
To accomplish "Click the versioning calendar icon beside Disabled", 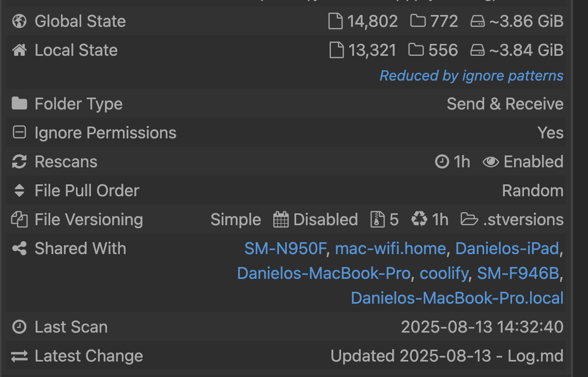I will point(281,219).
